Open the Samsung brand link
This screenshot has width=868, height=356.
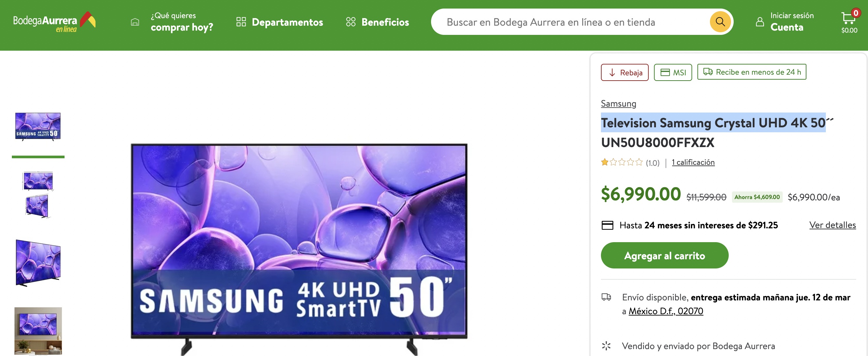click(618, 103)
